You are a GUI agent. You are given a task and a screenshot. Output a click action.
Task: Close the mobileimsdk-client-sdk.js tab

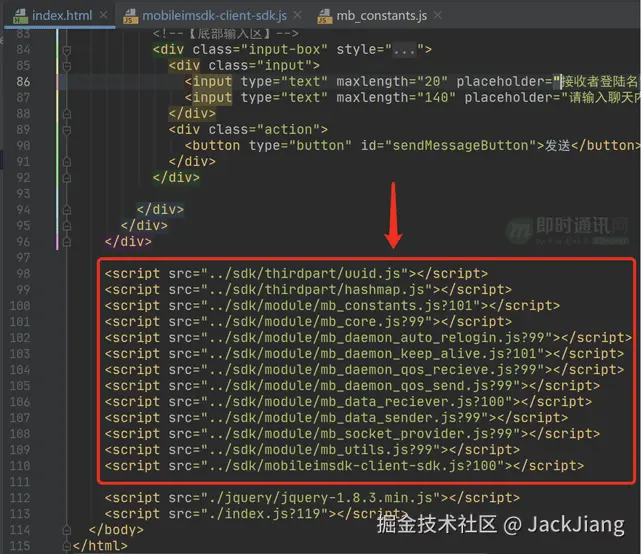coord(298,15)
